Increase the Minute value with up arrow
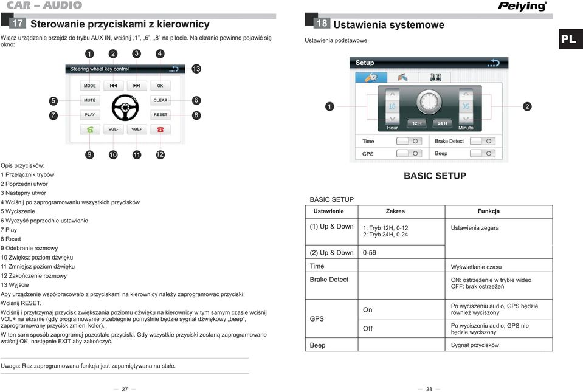The image size is (583, 392). (466, 94)
